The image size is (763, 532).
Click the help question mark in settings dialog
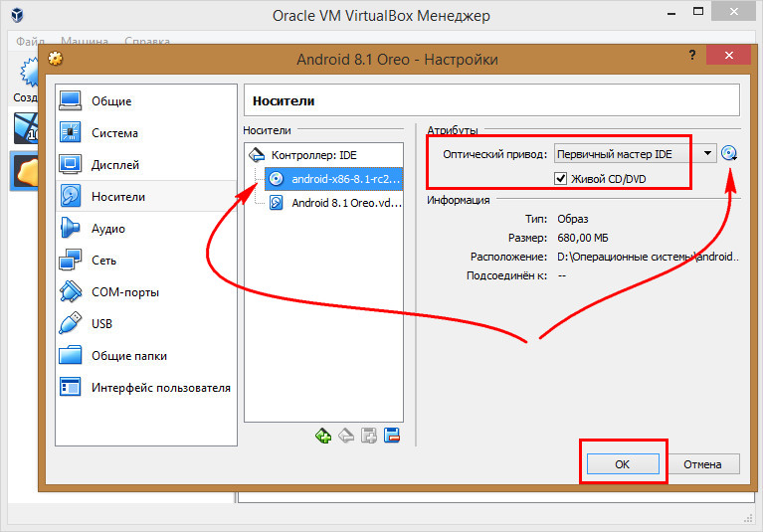[x=692, y=55]
